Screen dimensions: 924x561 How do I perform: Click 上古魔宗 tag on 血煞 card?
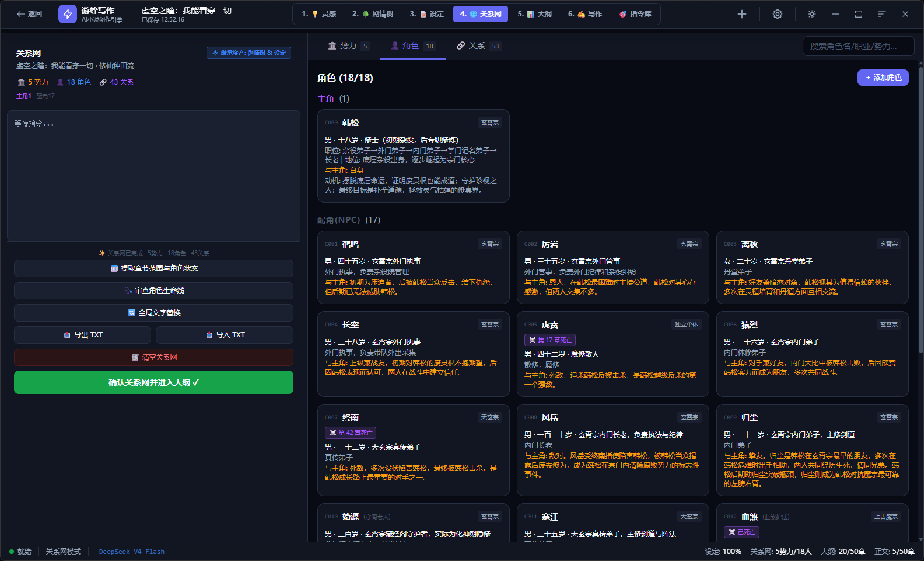[885, 517]
